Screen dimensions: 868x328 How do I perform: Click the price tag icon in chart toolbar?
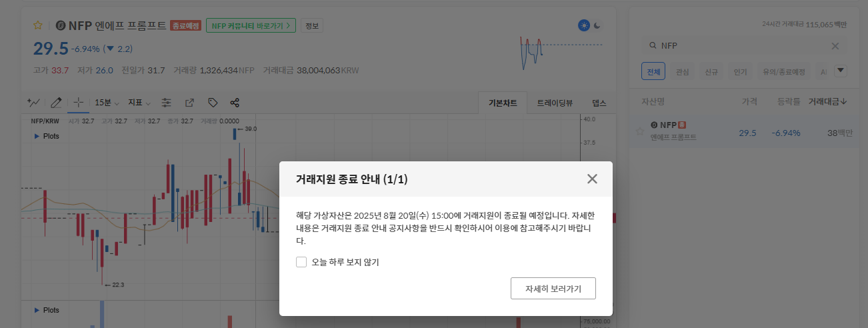(x=213, y=103)
